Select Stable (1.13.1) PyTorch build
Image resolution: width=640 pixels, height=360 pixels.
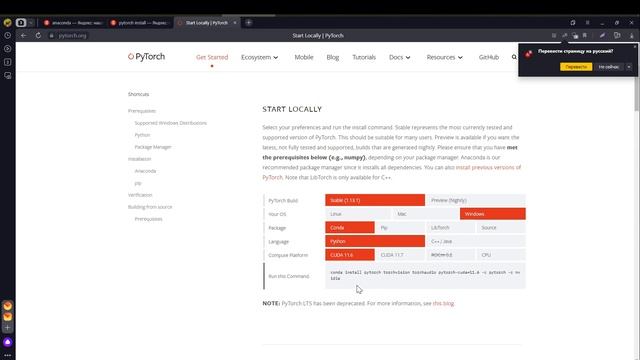(x=375, y=200)
